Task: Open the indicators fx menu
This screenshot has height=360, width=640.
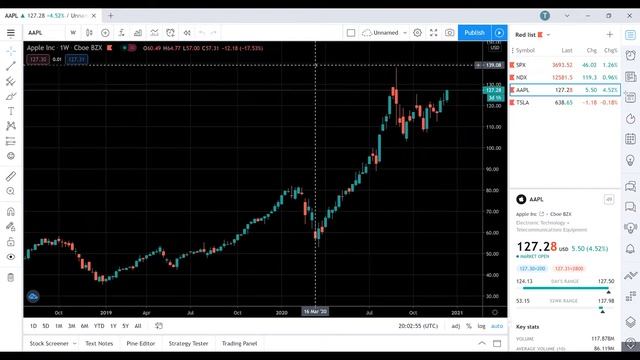Action: [x=121, y=33]
